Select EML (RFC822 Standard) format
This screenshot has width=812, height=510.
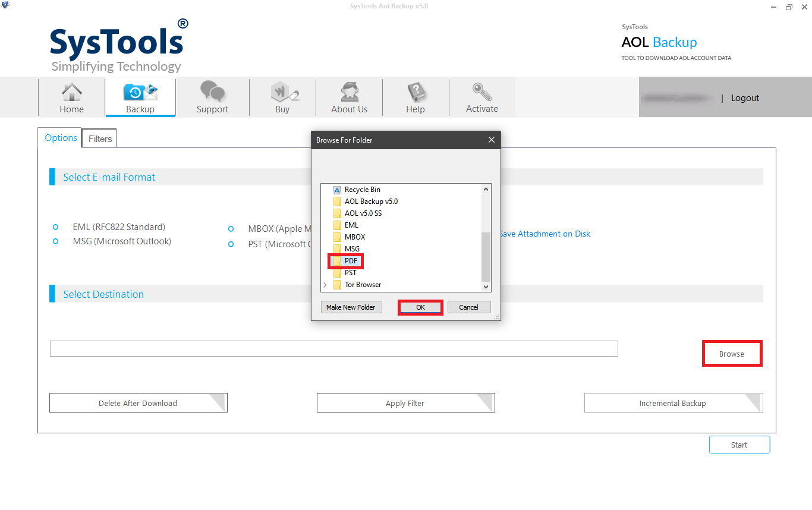(56, 227)
